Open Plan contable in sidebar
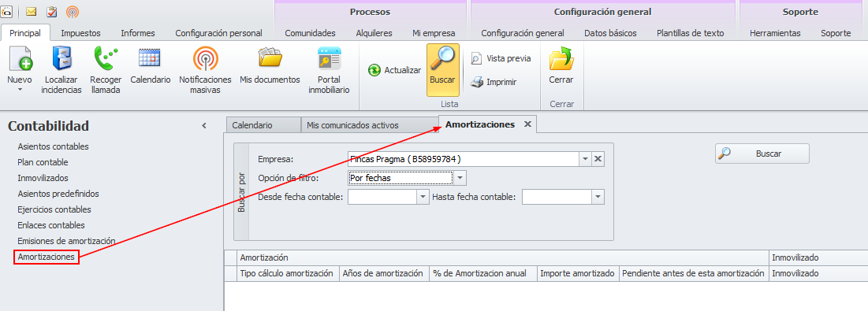 click(x=43, y=162)
